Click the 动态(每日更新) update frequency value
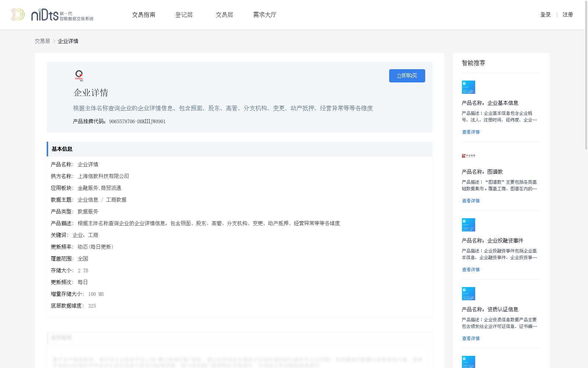The width and height of the screenshot is (588, 368). 96,247
